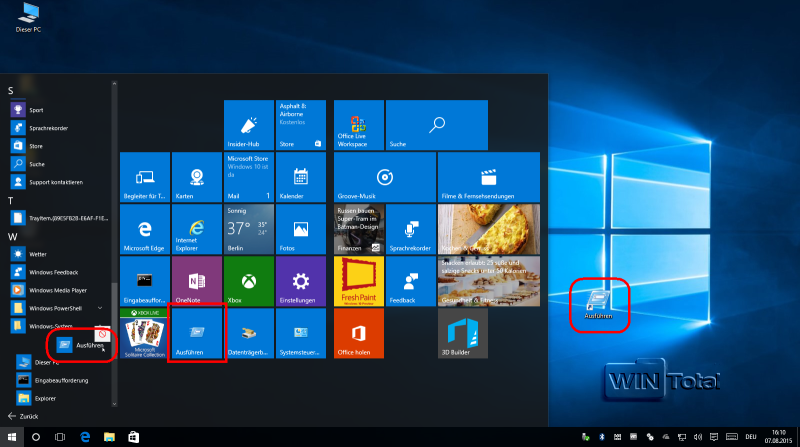Launch the Microsoft Edge tile
Viewport: 800px width, 447px height.
click(145, 228)
